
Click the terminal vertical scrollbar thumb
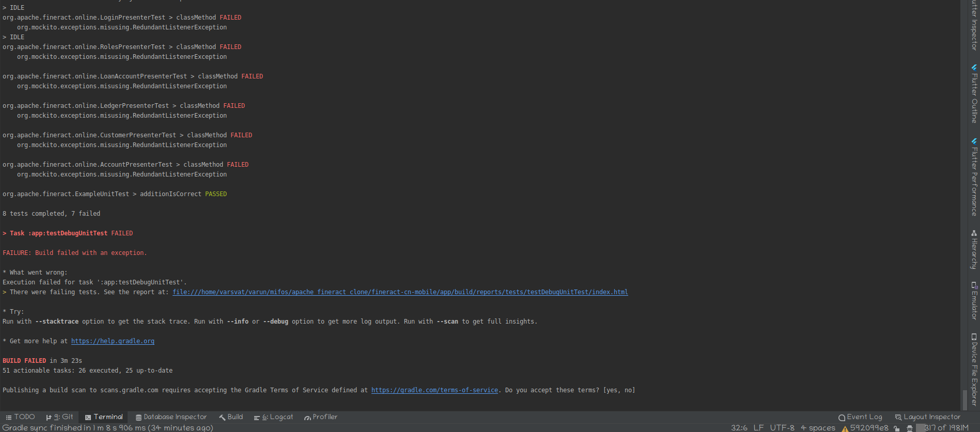(964, 400)
